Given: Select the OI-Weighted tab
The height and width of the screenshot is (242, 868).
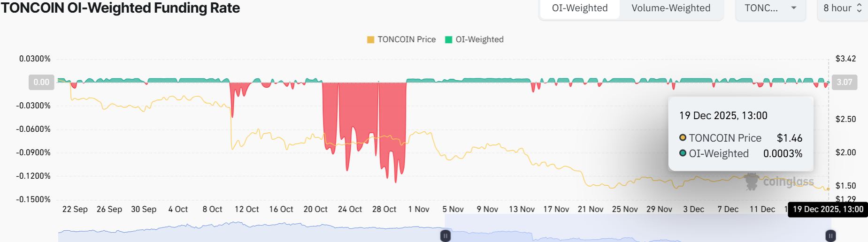Looking at the screenshot, I should 580,8.
